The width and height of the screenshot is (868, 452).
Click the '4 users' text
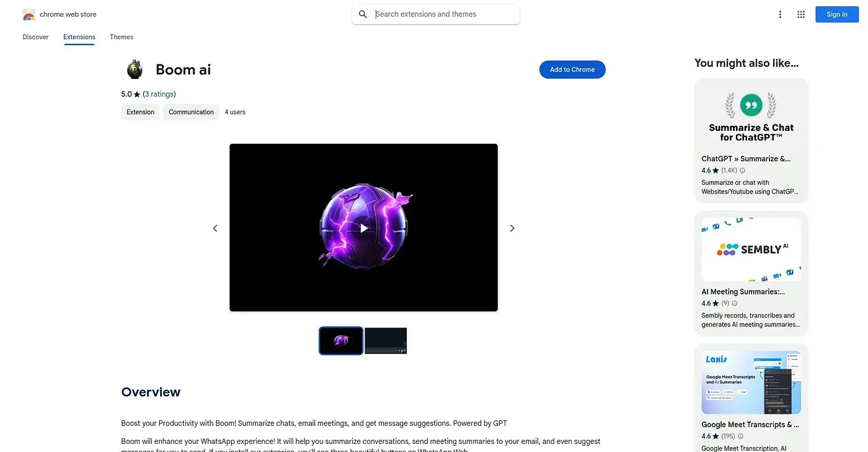click(x=235, y=112)
